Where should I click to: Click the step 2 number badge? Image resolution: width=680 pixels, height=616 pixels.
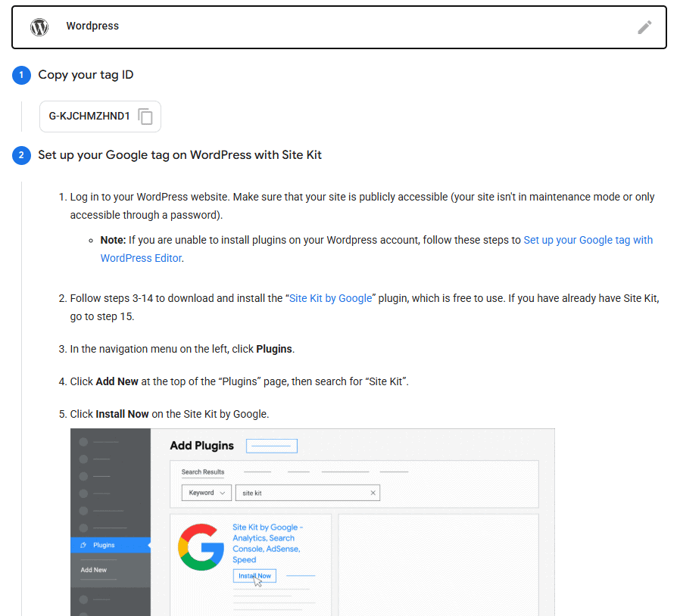[x=22, y=155]
